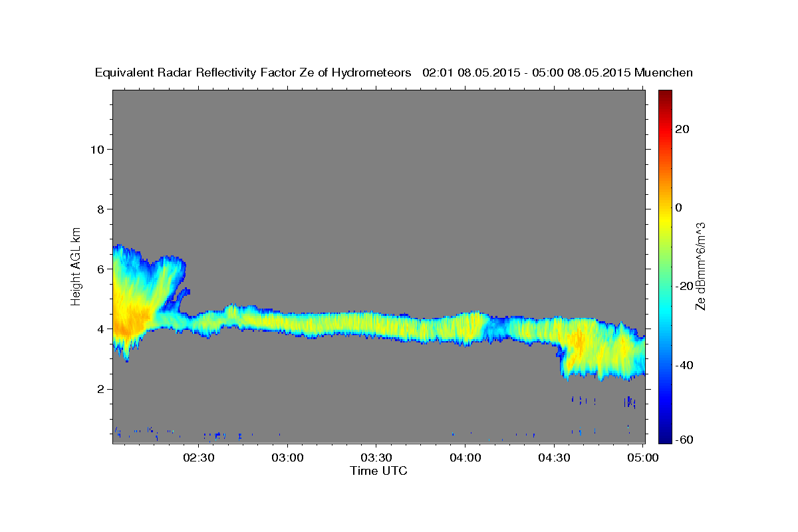Click the height tick label 4
The height and width of the screenshot is (532, 798).
coord(100,329)
